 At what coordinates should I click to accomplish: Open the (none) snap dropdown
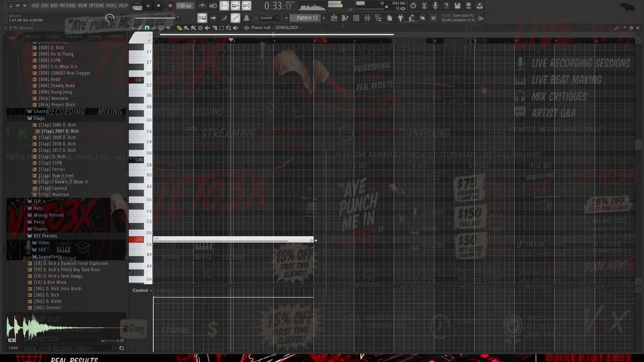pyautogui.click(x=269, y=18)
